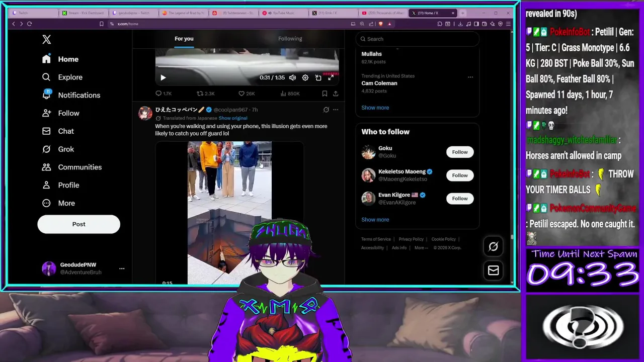The image size is (644, 362).
Task: Open the @coolpan967 profile avatar
Action: (145, 113)
